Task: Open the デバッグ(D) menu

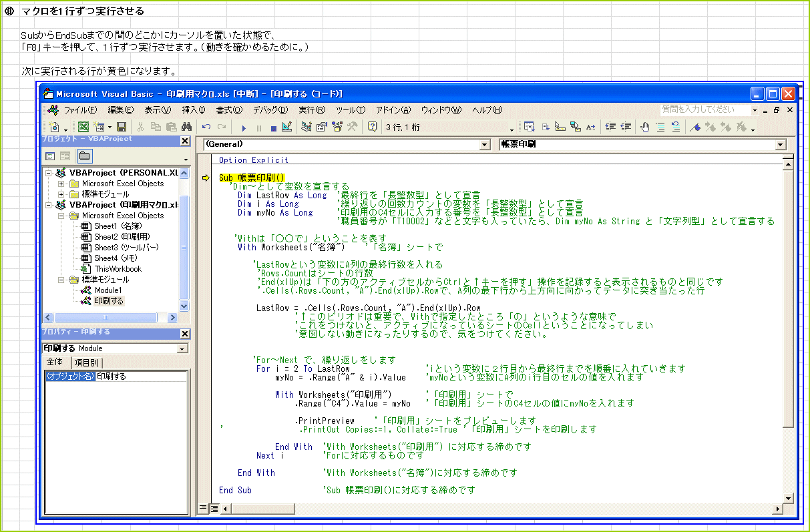Action: coord(269,110)
